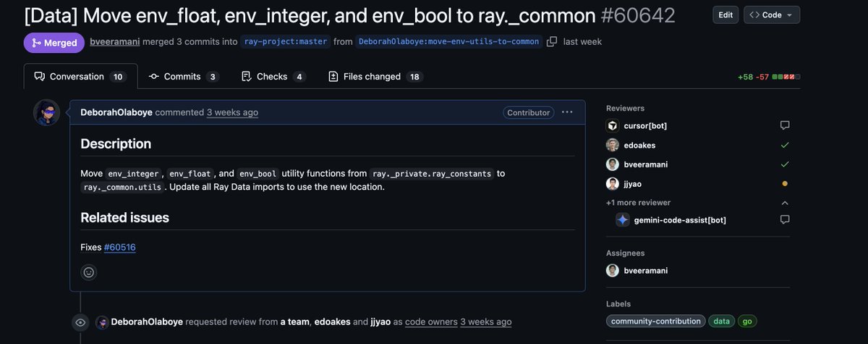Viewport: 868px width, 344px height.
Task: Click the Contributor badge
Action: (x=529, y=112)
